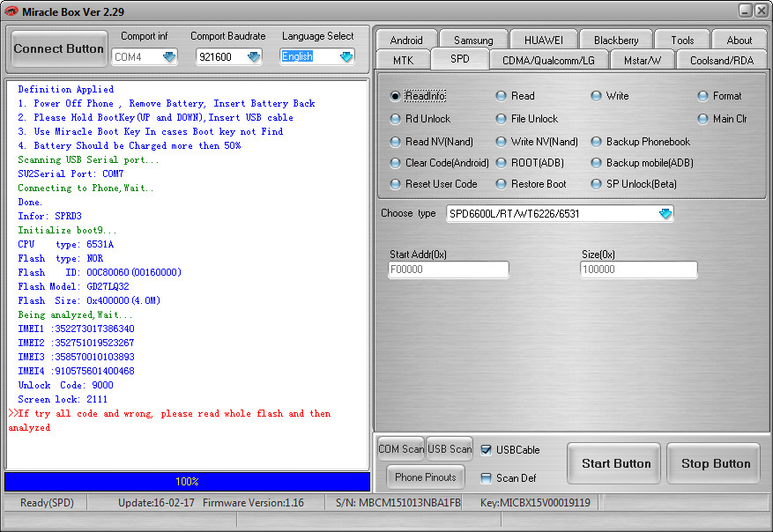This screenshot has width=773, height=532.
Task: Open the CDMA/Qualcomm/LG tab
Action: pyautogui.click(x=548, y=60)
